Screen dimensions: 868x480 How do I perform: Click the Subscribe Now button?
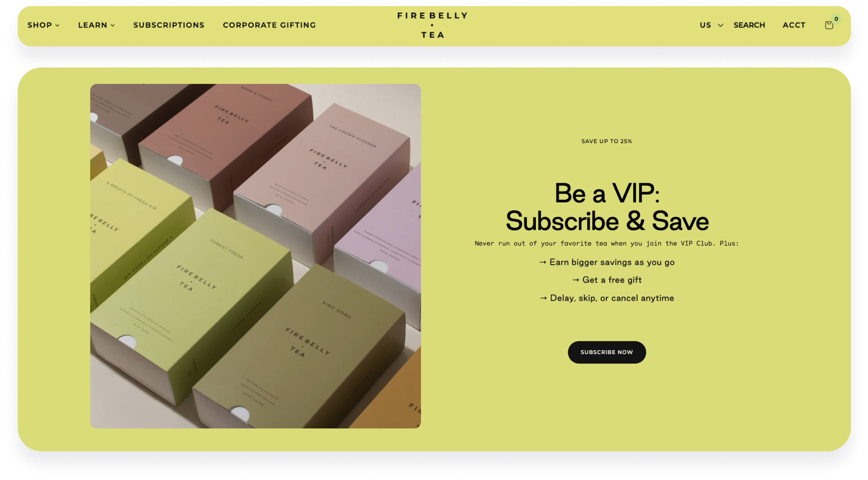(607, 352)
